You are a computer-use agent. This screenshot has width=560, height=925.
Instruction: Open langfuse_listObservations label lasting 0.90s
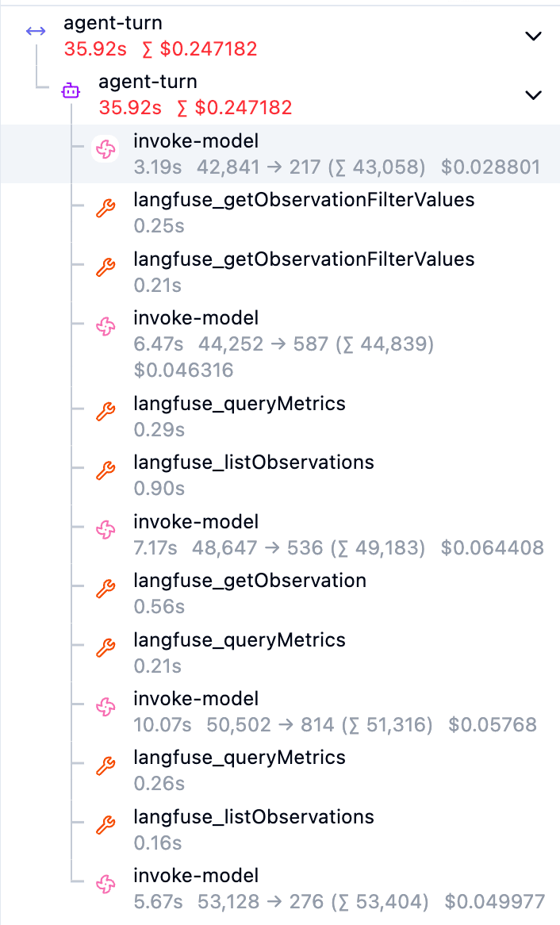click(254, 462)
